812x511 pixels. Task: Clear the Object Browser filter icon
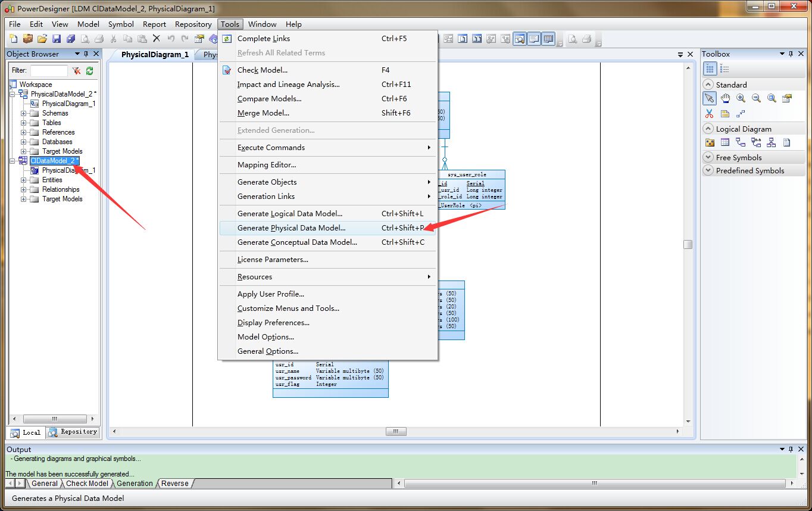pos(76,70)
